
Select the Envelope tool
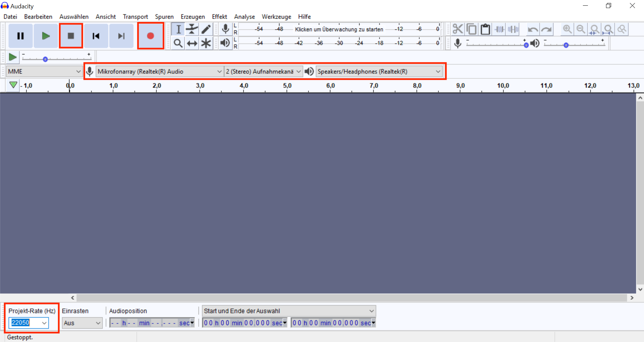pos(192,29)
